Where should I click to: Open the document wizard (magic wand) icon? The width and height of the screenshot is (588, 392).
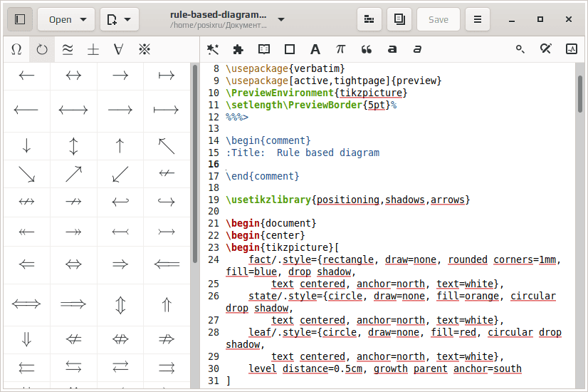(213, 49)
